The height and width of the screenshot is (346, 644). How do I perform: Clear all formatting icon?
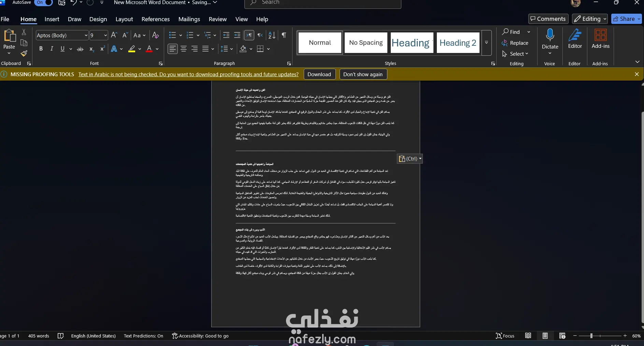click(155, 35)
